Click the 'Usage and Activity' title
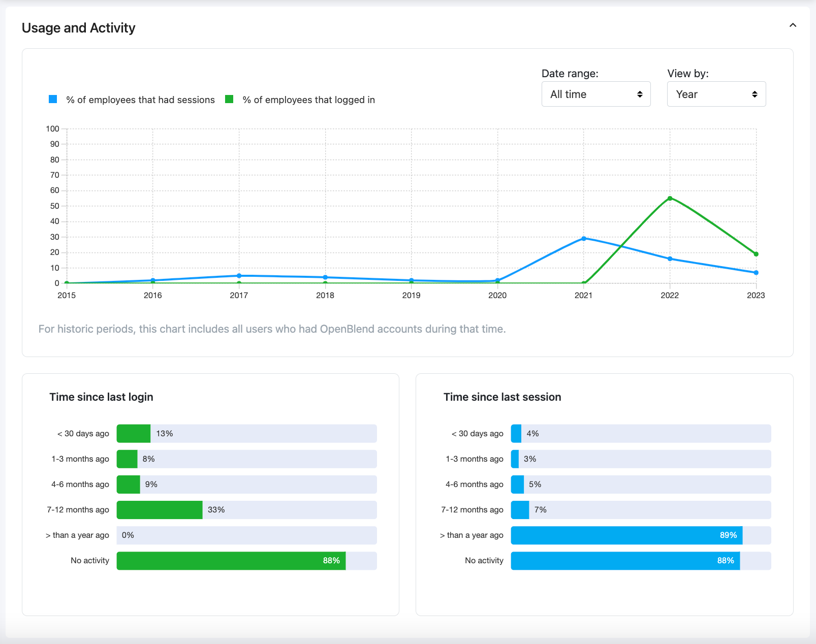This screenshot has height=644, width=816. click(79, 28)
